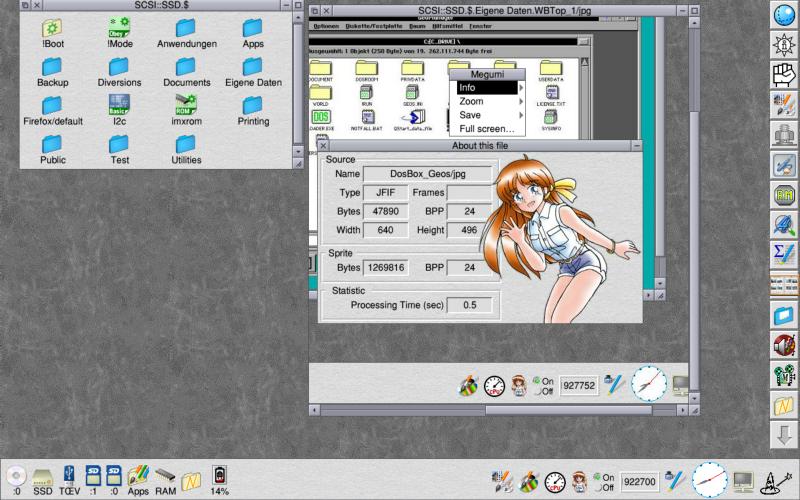Viewport: 800px width, 500px height.
Task: Click the Name field showing DosBox_Geos/jpg
Action: point(427,174)
